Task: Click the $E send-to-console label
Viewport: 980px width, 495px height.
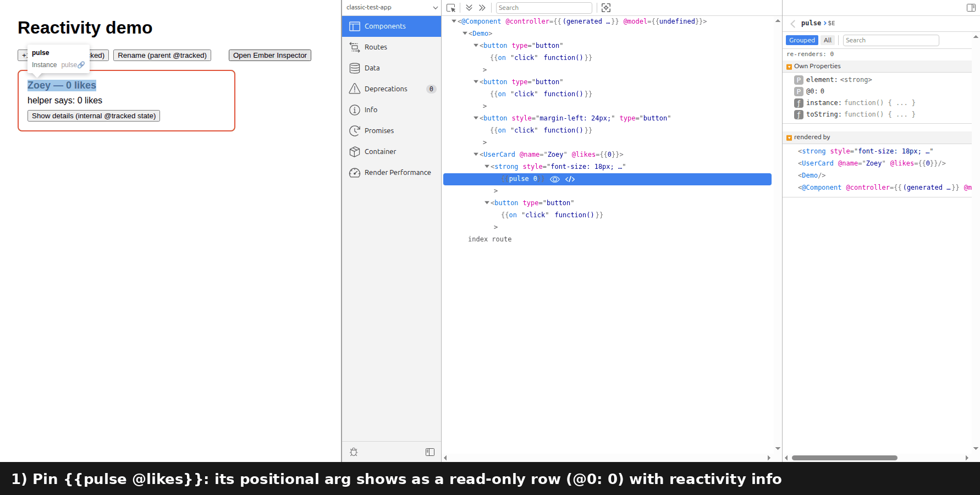Action: point(832,24)
